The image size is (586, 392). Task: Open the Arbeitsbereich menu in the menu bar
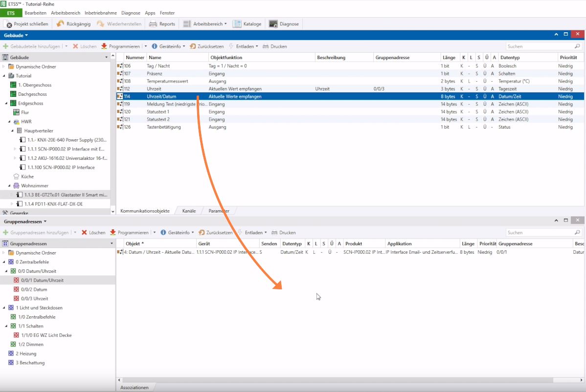[66, 13]
